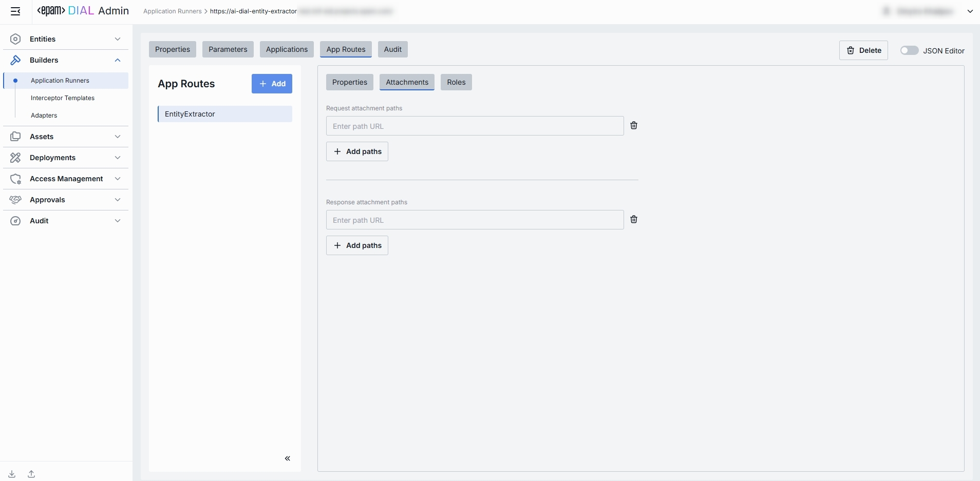Click Add paths under Request attachments
The height and width of the screenshot is (481, 980).
(357, 151)
